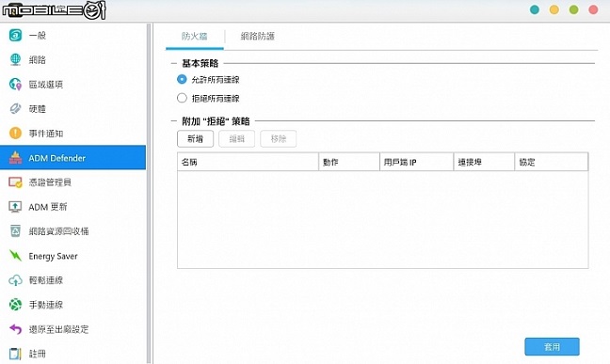Click the sidebar vertical scrollbar

[x=149, y=193]
